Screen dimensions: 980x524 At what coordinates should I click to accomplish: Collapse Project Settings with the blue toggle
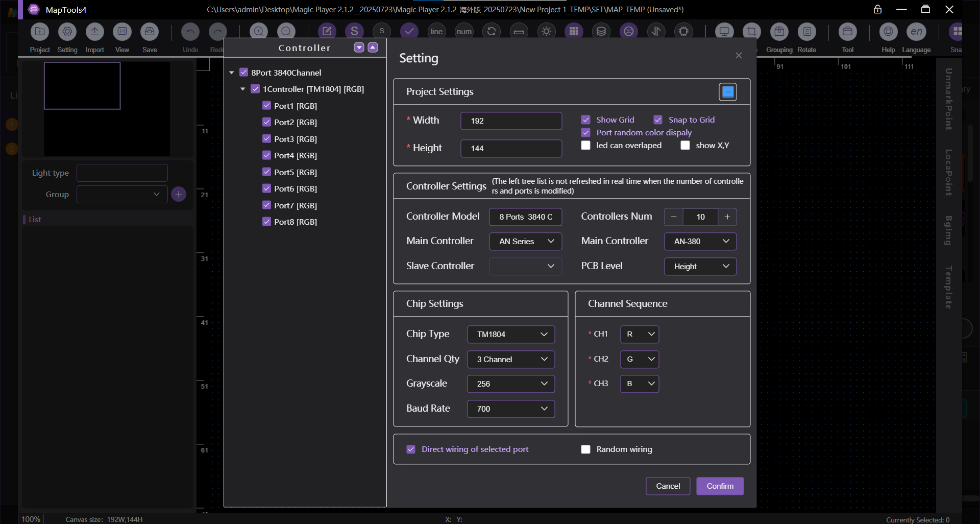click(x=728, y=92)
